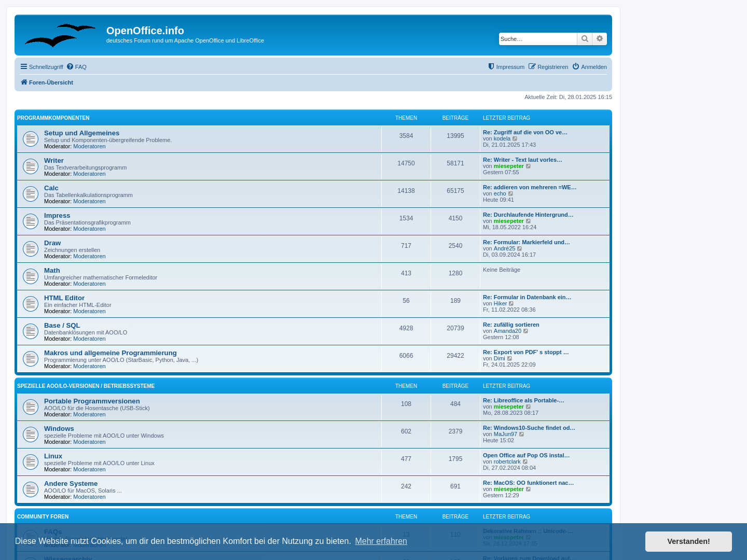Image resolution: width=747 pixels, height=560 pixels.
Task: View latest post icon next to kodela
Action: 515,138
